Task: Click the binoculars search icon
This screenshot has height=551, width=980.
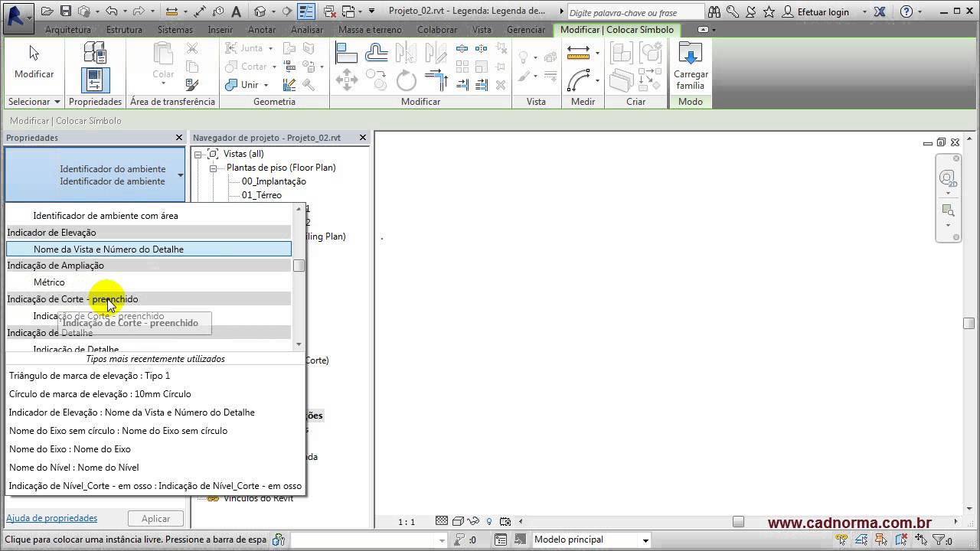Action: 714,12
